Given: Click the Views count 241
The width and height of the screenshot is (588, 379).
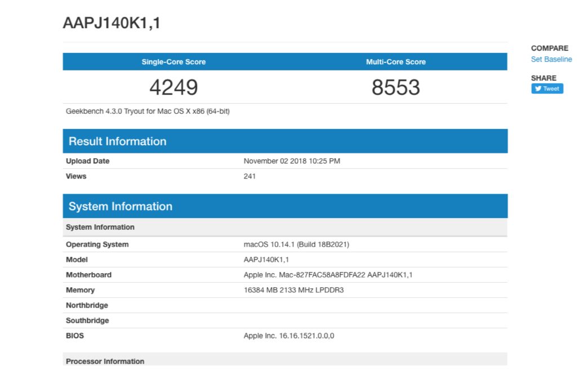Looking at the screenshot, I should 250,176.
